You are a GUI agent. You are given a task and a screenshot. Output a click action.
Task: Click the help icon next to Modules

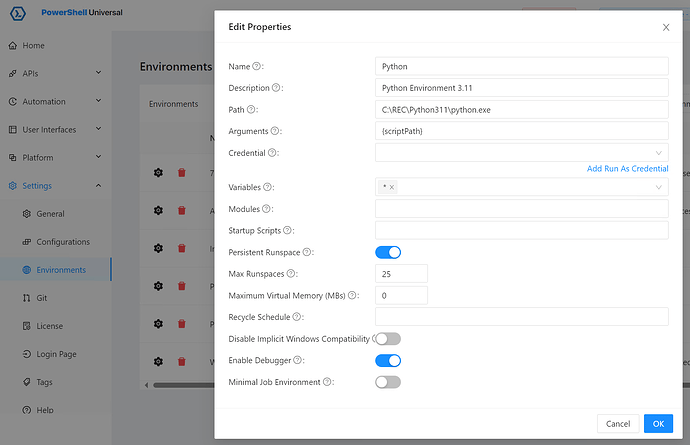pos(266,209)
